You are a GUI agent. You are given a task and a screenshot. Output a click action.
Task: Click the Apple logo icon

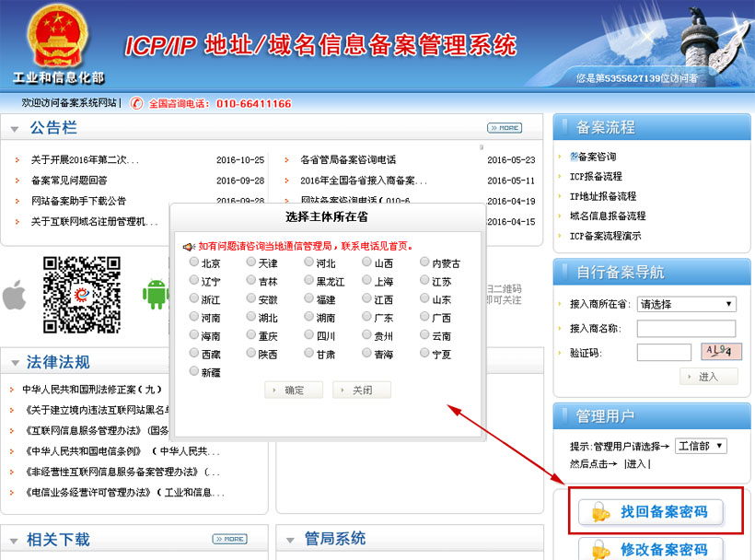click(x=13, y=296)
